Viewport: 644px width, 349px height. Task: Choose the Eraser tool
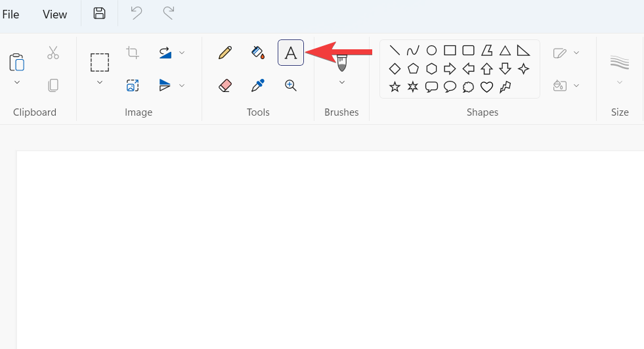[x=225, y=85]
